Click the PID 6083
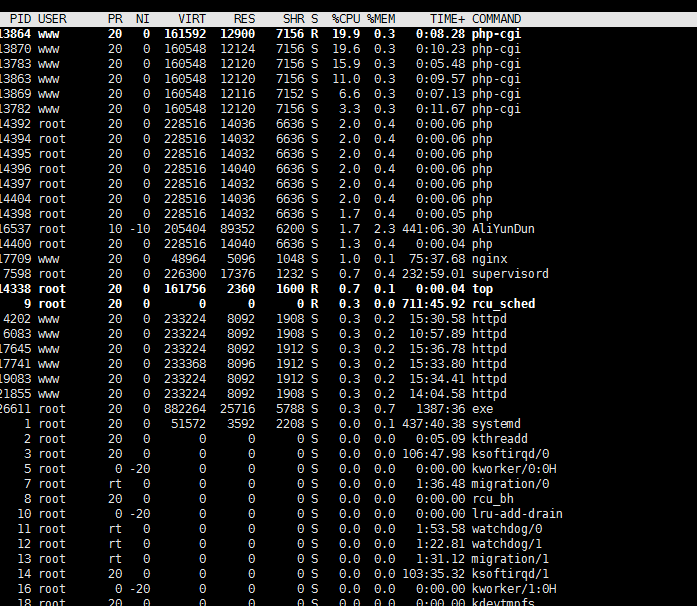Image resolution: width=697 pixels, height=606 pixels. [17, 334]
